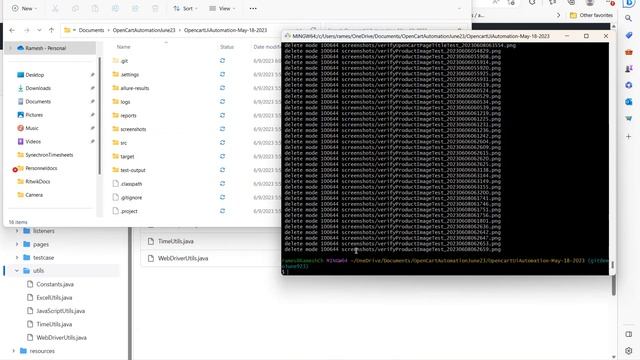
Task: Click the Delete trash icon in Explorer
Action: coord(155,9)
